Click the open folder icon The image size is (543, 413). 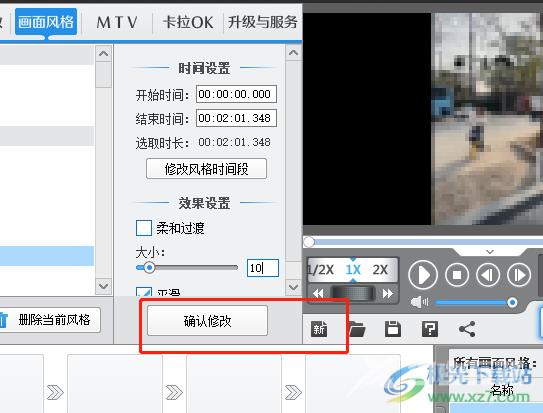[357, 329]
